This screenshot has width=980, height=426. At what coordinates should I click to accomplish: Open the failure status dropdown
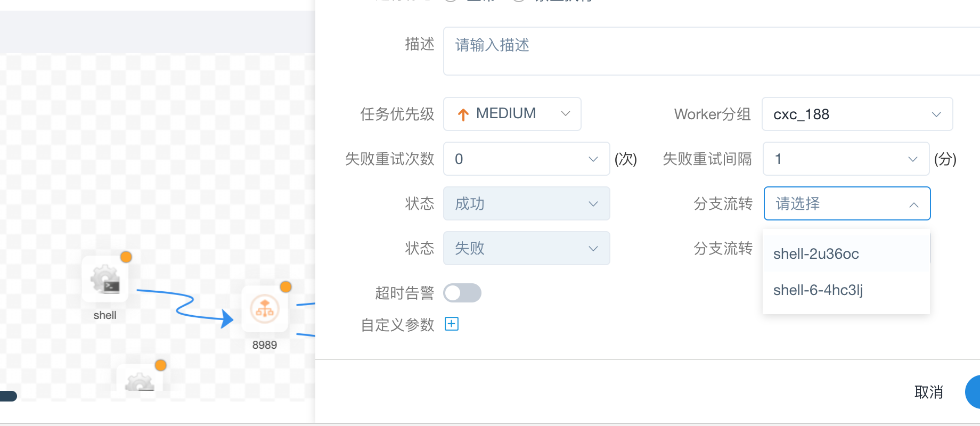[527, 248]
